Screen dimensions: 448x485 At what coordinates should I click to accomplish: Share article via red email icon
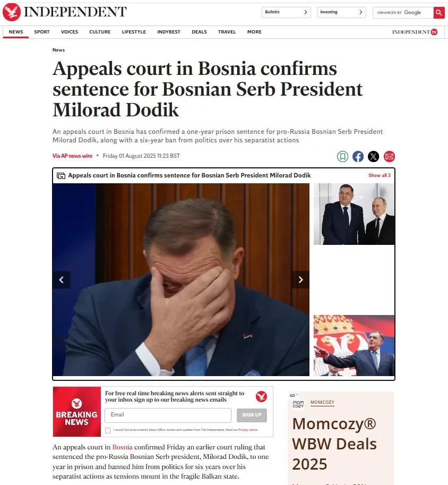pyautogui.click(x=389, y=157)
